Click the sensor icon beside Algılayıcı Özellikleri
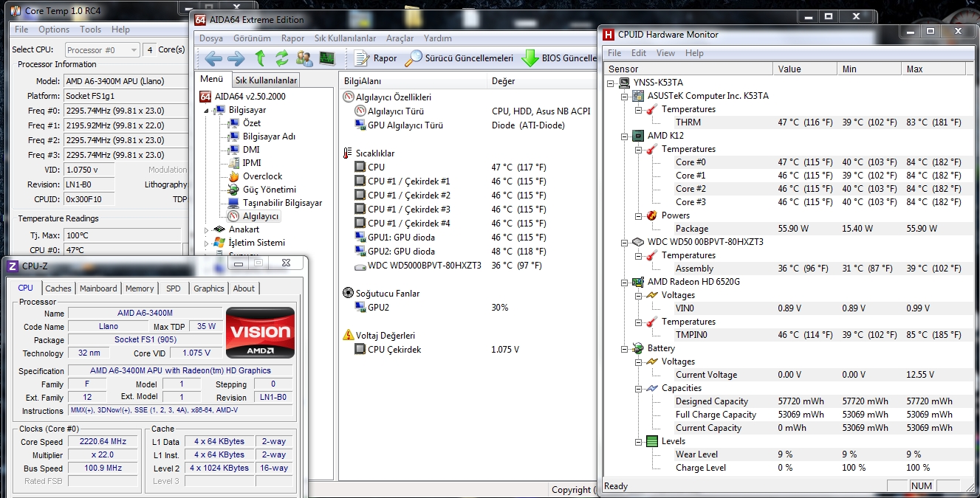980x498 pixels. [x=349, y=97]
